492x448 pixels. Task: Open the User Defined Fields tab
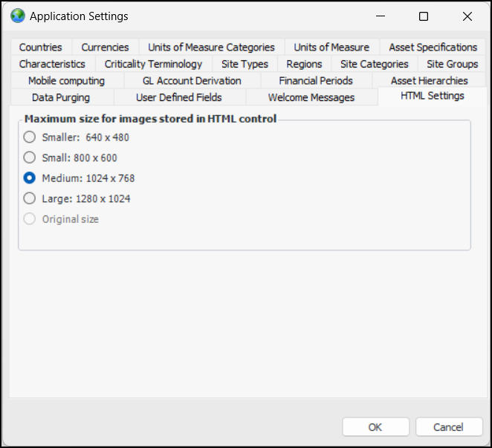pyautogui.click(x=179, y=97)
